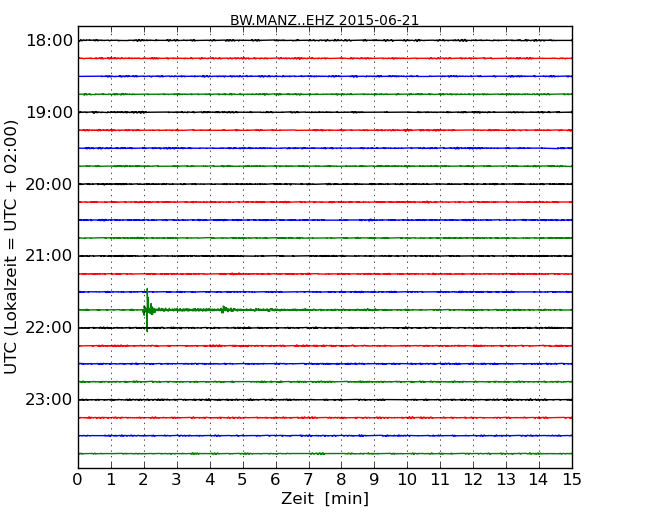Click x-axis tick label 12

tap(473, 480)
